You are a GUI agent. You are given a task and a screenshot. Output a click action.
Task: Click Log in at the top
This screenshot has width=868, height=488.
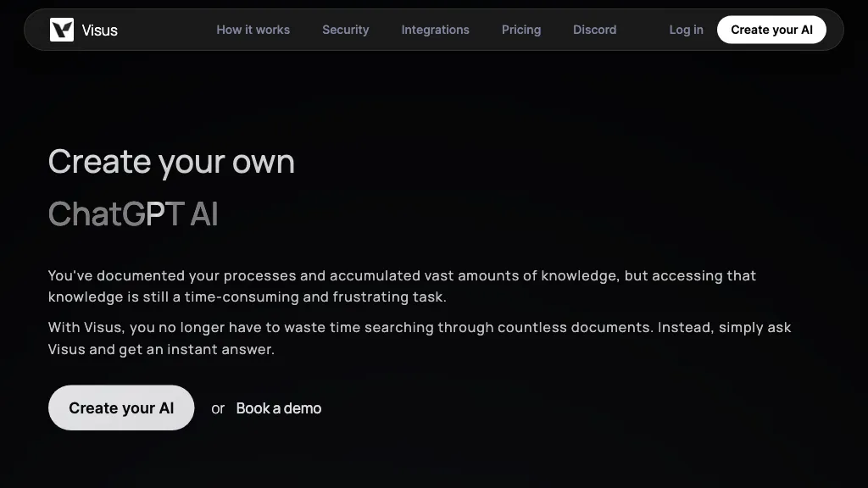tap(686, 30)
